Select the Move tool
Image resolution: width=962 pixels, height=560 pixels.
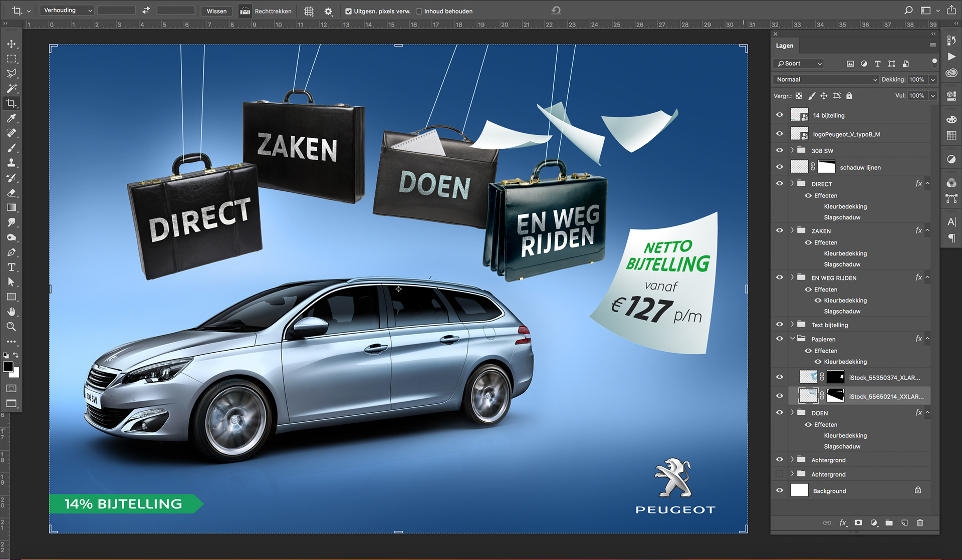(x=11, y=44)
